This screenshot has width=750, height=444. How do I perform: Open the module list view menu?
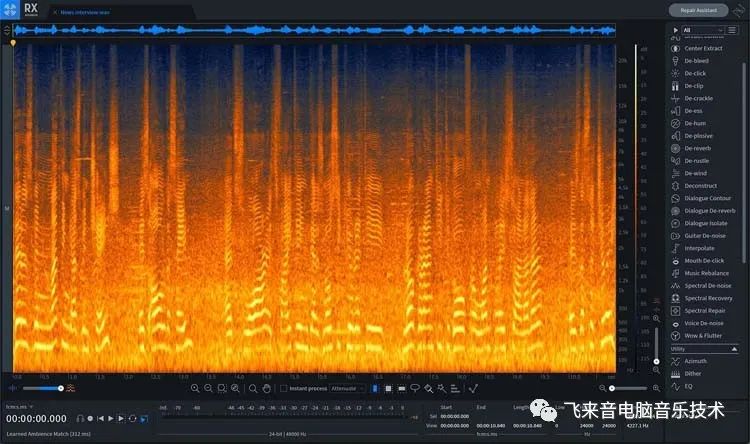coord(732,30)
